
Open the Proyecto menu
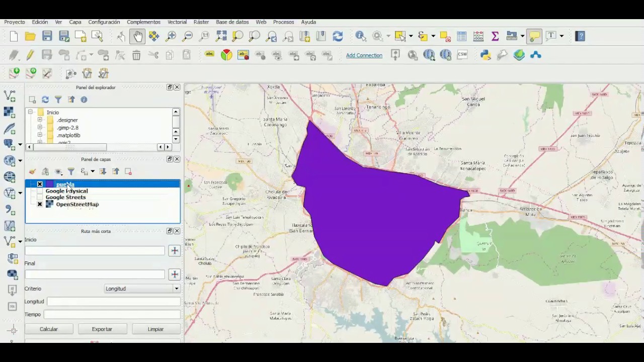pyautogui.click(x=15, y=22)
